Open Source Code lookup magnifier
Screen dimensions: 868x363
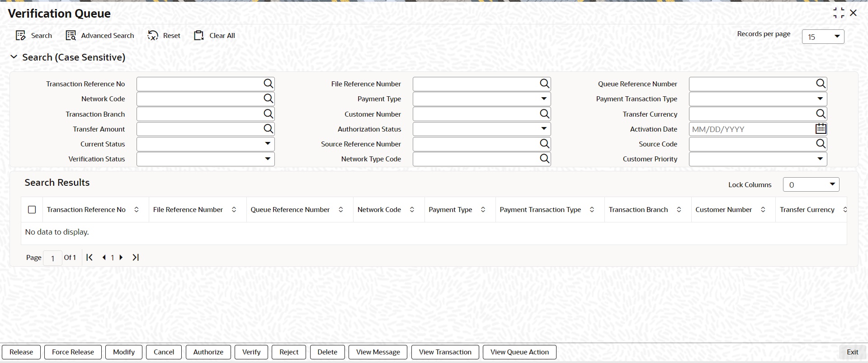point(821,144)
